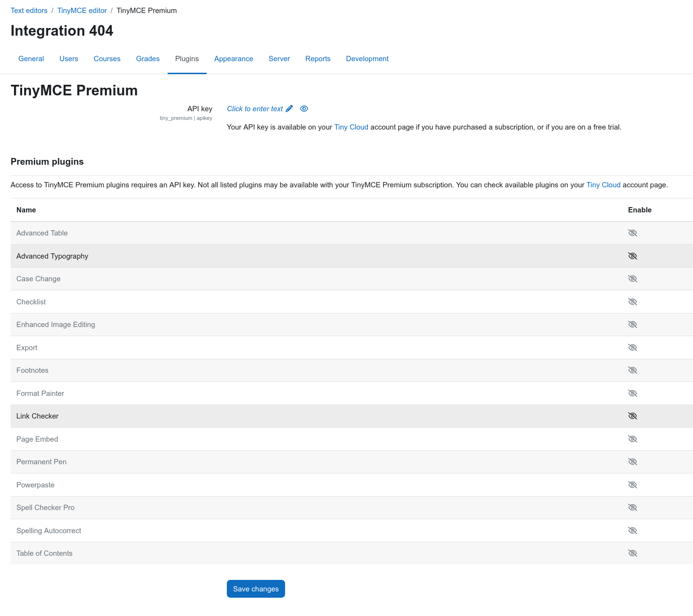Click the 'Case Change' plugin name

pyautogui.click(x=39, y=279)
